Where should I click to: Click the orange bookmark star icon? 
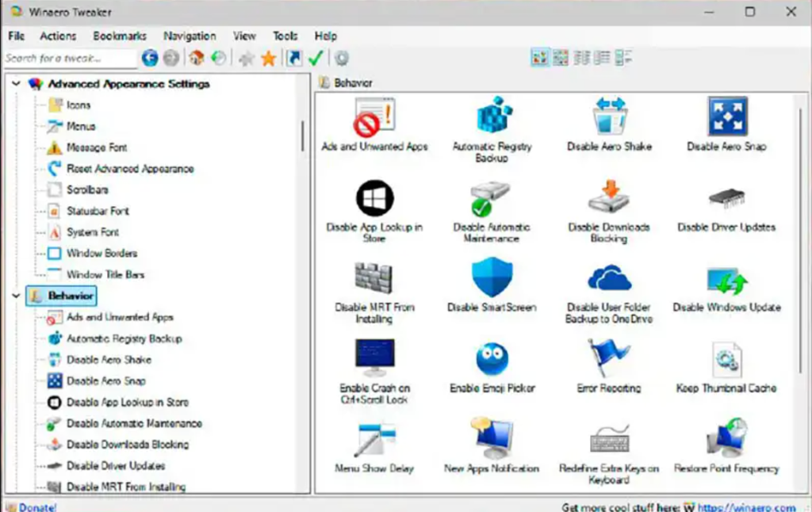click(x=268, y=58)
